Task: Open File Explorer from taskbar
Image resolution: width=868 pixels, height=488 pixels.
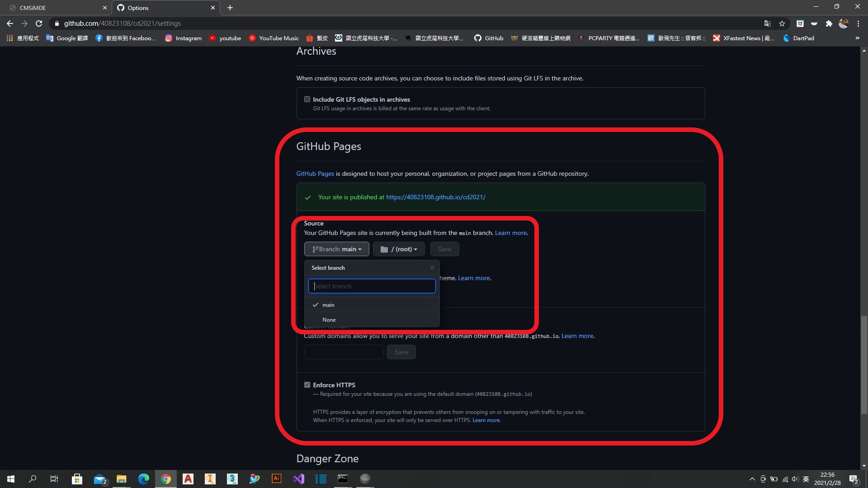Action: 121,479
